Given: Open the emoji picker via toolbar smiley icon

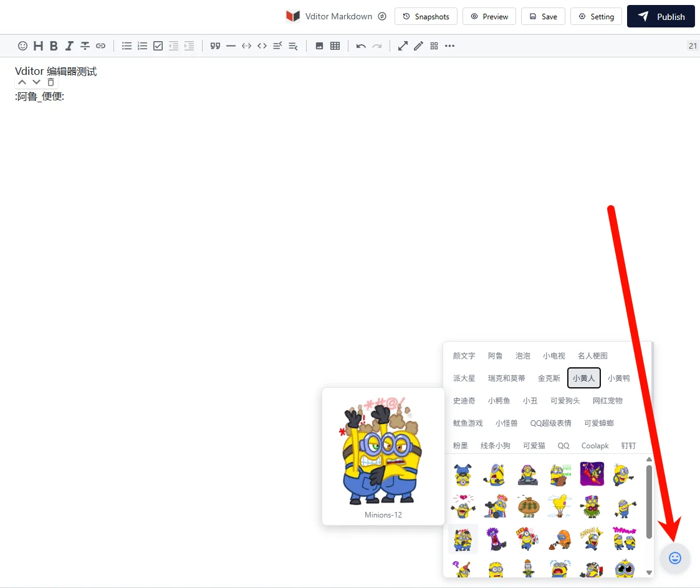Looking at the screenshot, I should click(22, 46).
